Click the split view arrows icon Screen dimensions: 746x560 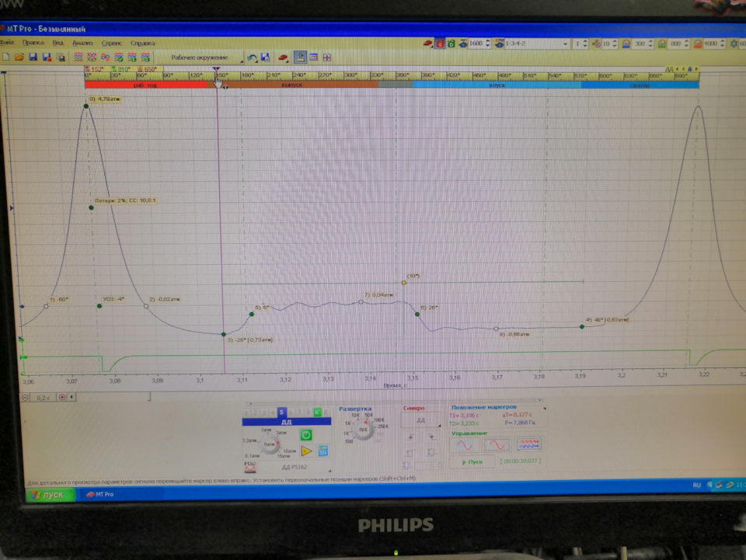[327, 57]
